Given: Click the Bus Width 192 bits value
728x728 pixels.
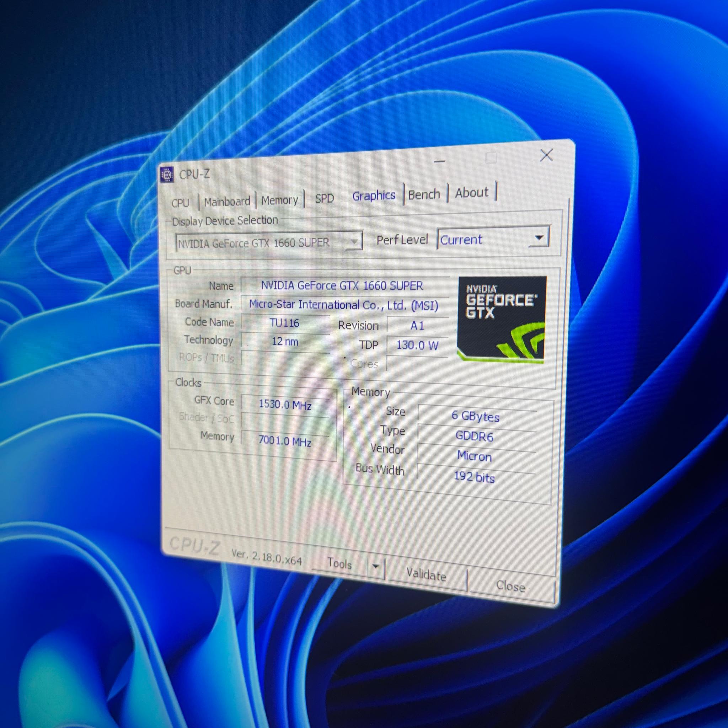Looking at the screenshot, I should [475, 477].
